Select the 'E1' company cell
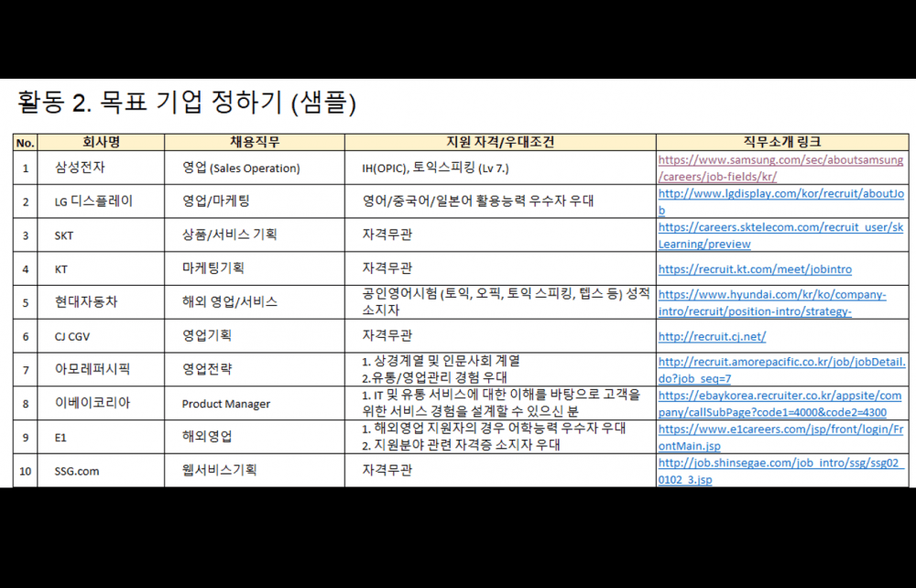This screenshot has width=916, height=588. click(x=101, y=437)
